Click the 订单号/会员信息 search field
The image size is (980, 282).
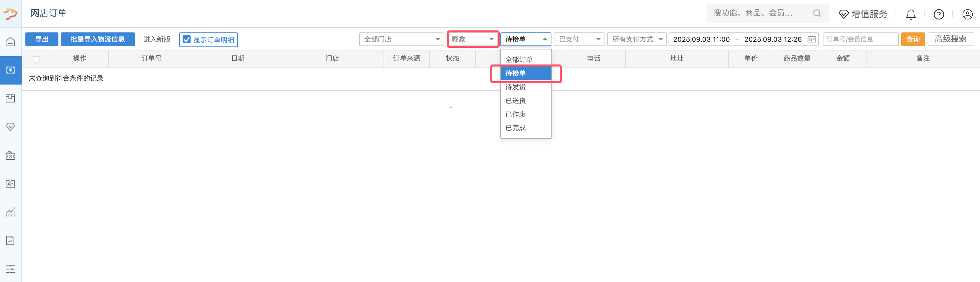point(860,39)
